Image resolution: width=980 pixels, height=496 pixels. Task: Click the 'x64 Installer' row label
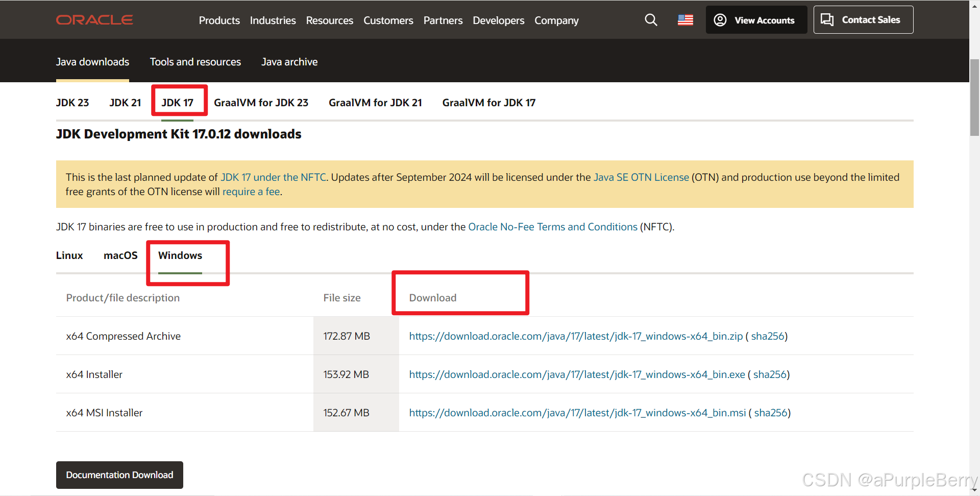[94, 374]
